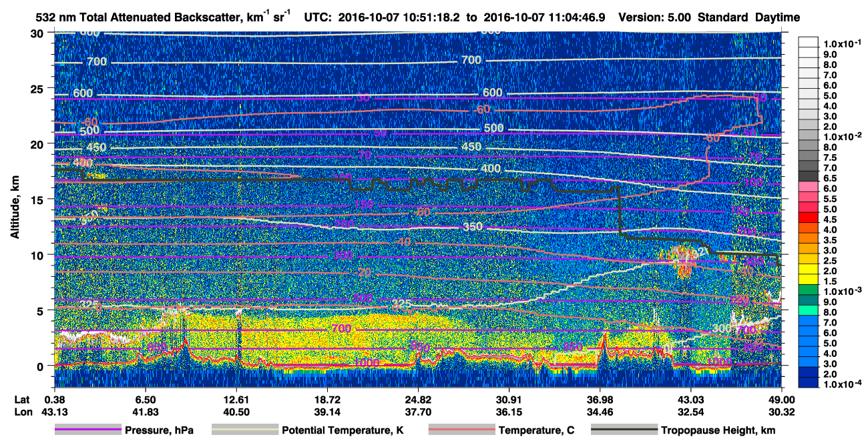This screenshot has width=868, height=445.
Task: Click longitude value 40.50
Action: pos(236,412)
